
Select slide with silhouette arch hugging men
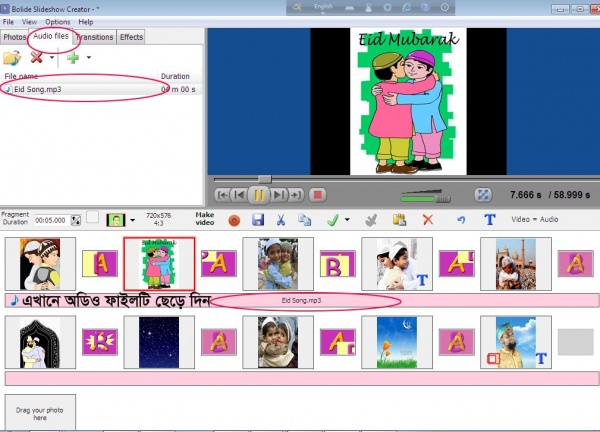(40, 342)
